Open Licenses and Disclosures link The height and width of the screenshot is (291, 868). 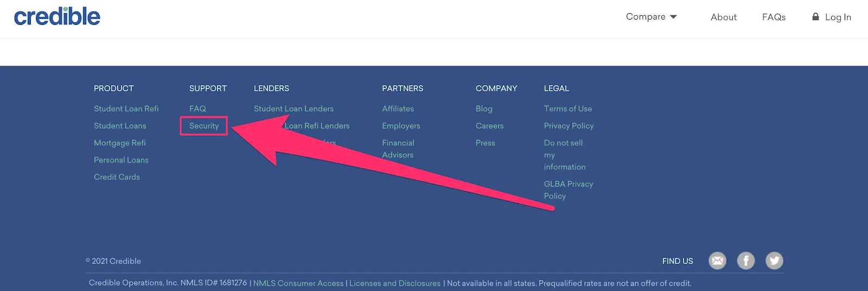[395, 283]
